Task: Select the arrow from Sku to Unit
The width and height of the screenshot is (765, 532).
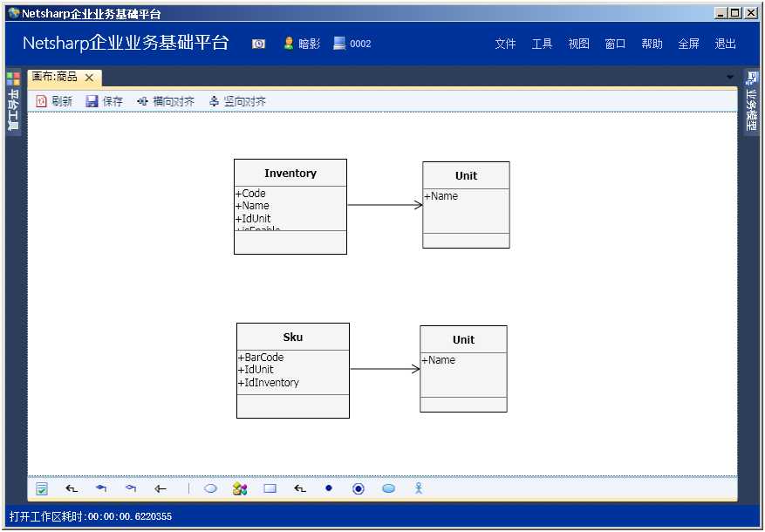Action: (385, 369)
